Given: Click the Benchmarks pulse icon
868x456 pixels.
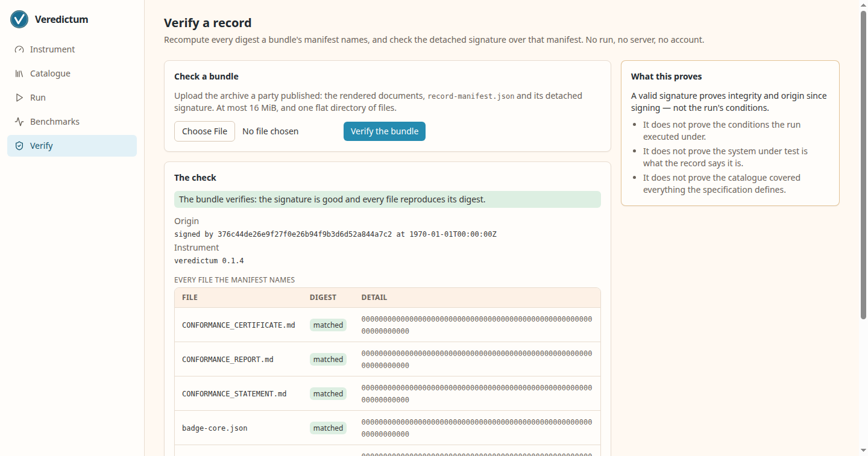Looking at the screenshot, I should (x=19, y=122).
